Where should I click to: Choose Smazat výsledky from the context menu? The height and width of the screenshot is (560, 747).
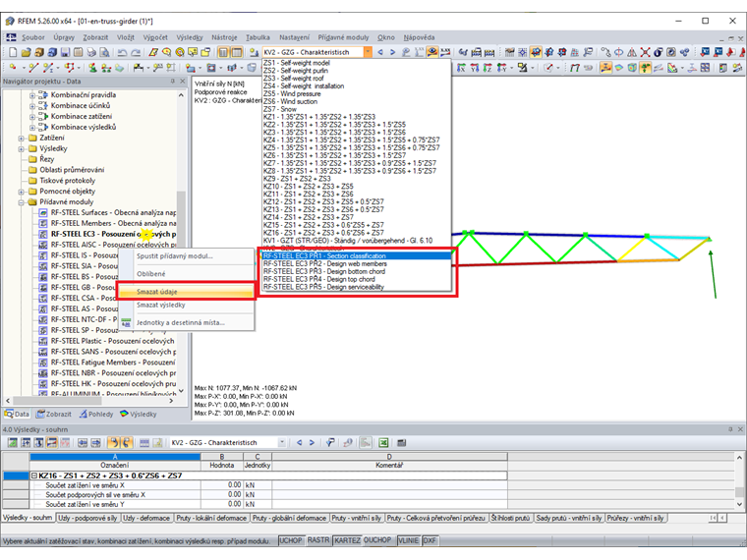click(187, 305)
